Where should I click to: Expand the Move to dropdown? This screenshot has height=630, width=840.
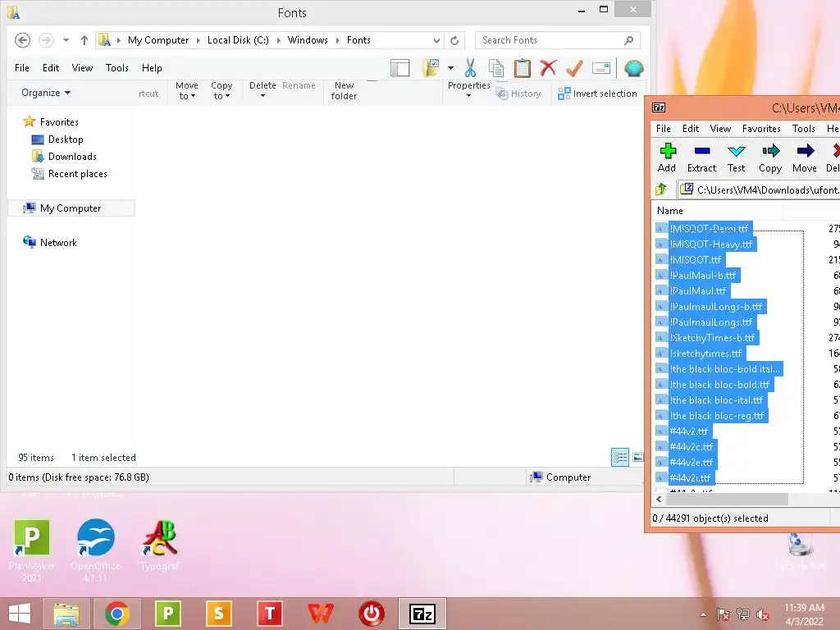(x=187, y=90)
